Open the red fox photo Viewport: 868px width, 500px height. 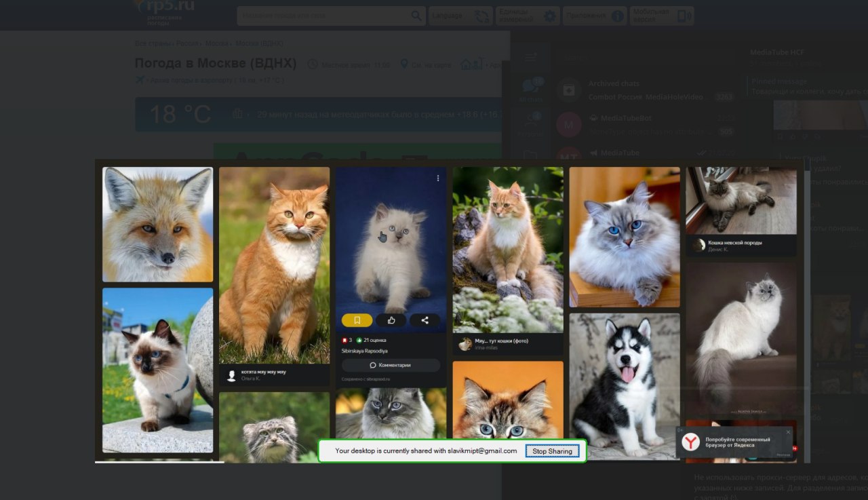(157, 225)
